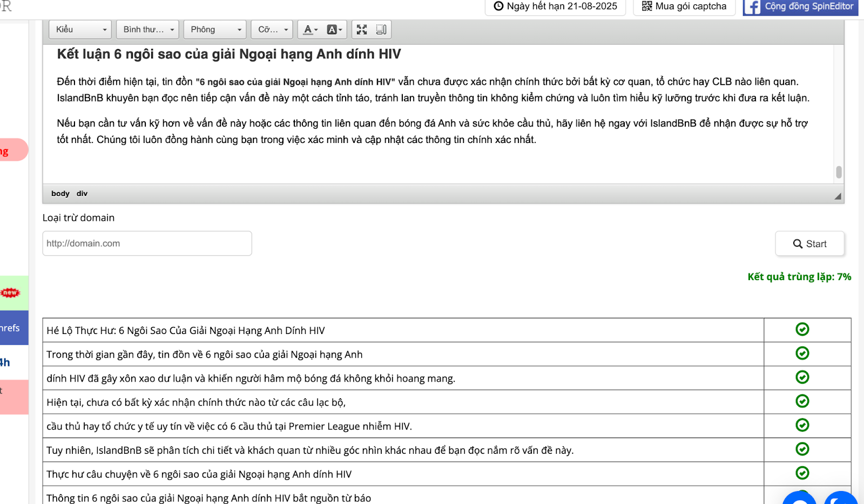864x504 pixels.
Task: Select the div element path item
Action: pyautogui.click(x=82, y=194)
